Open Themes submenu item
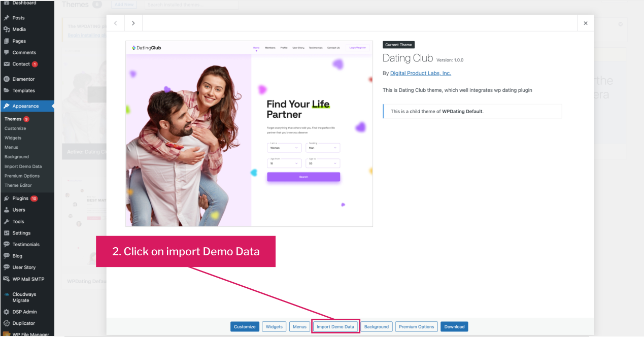644x337 pixels. click(13, 119)
